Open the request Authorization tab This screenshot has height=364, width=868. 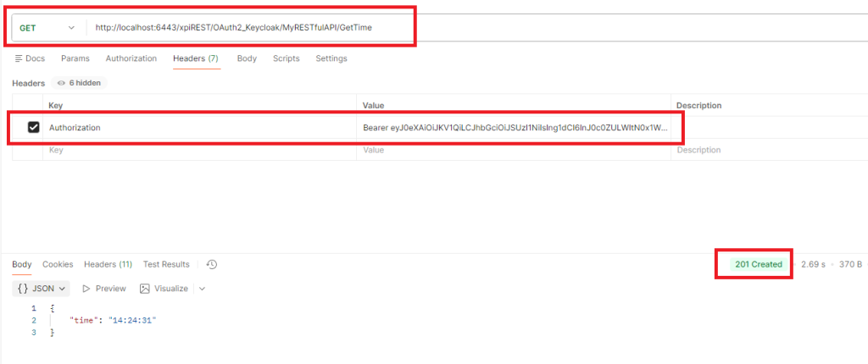[131, 58]
